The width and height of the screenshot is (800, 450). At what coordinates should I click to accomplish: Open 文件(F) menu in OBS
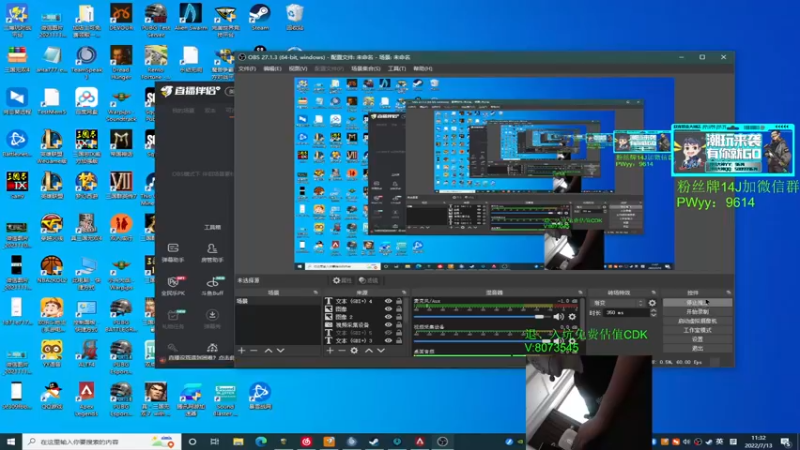pos(247,68)
